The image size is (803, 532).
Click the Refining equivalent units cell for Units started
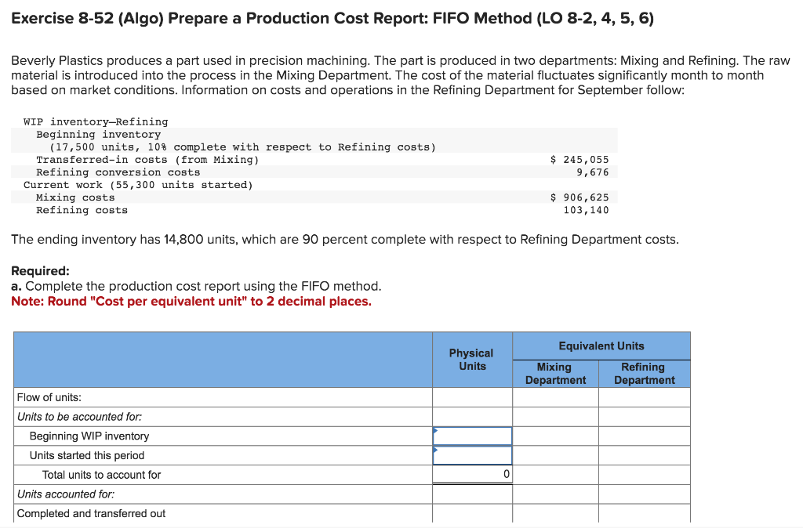click(644, 455)
